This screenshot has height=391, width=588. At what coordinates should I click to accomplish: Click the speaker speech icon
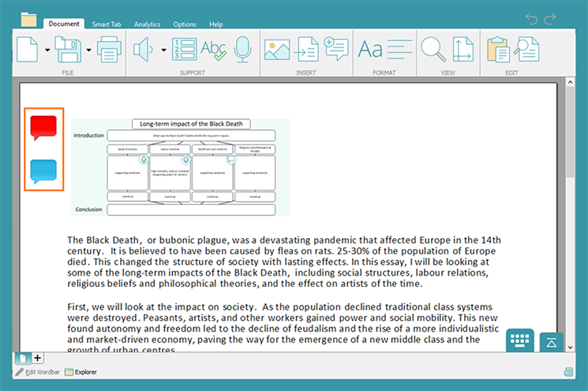[143, 49]
